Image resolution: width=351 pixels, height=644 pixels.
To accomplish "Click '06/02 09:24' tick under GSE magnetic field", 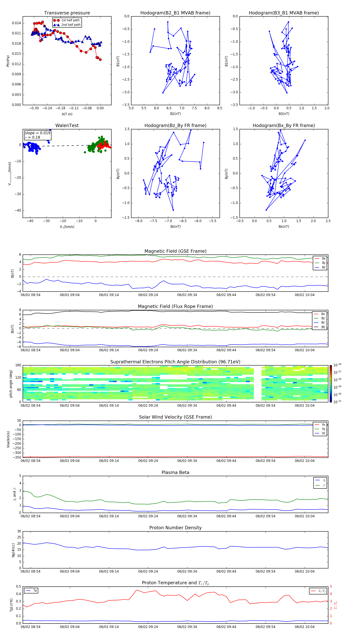I will click(x=148, y=295).
